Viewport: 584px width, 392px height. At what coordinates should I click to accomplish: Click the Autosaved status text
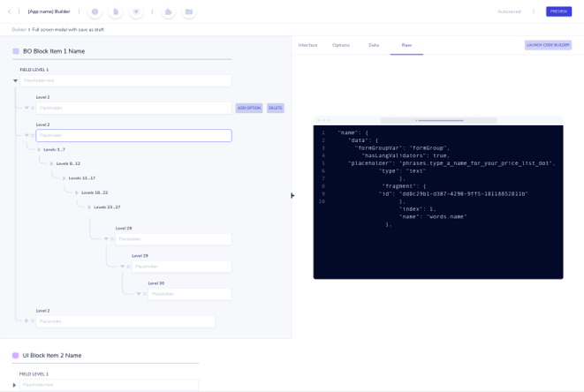pos(509,11)
